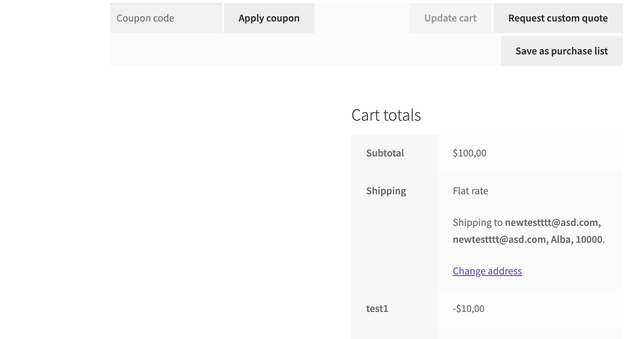Click the Coupon code input field

tap(166, 18)
